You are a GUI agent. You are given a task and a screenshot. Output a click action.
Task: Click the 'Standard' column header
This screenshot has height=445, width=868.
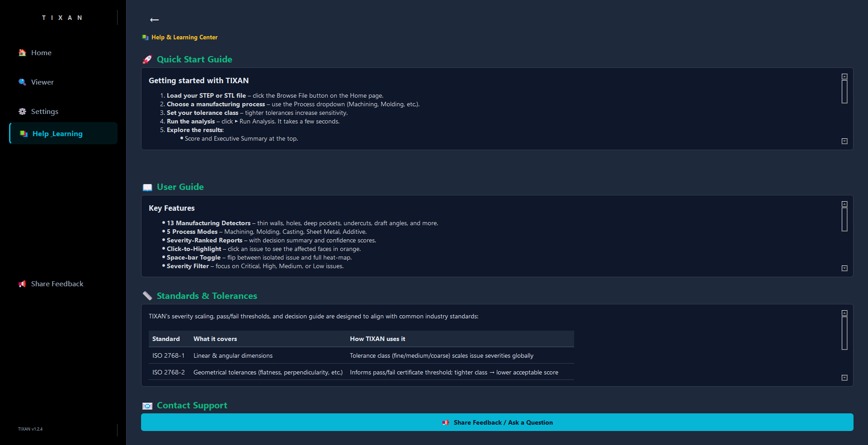(166, 339)
